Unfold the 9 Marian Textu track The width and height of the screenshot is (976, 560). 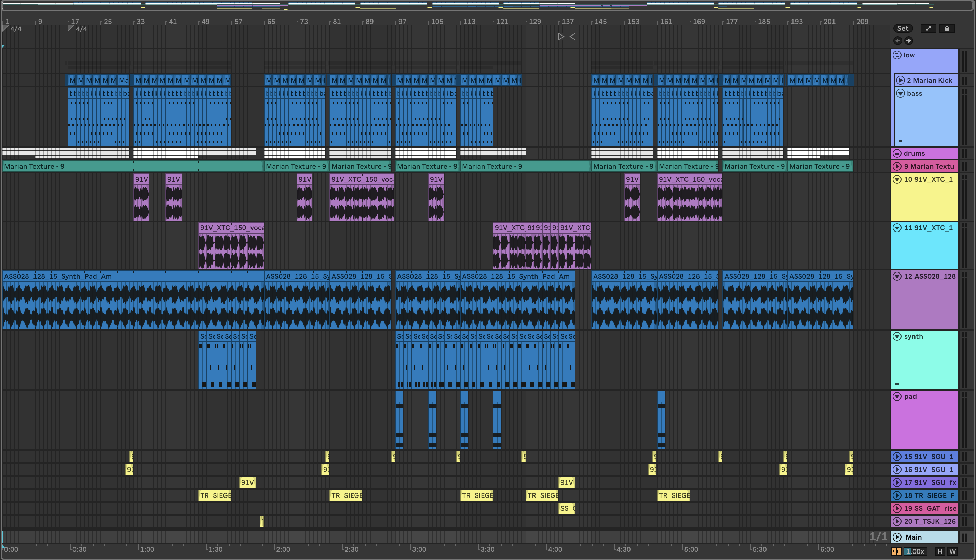897,167
